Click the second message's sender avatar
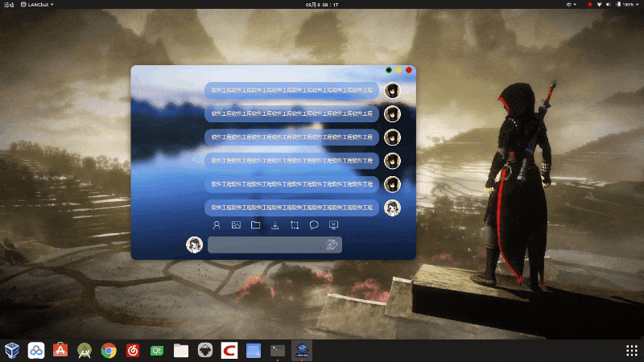644x362 pixels. pyautogui.click(x=392, y=113)
